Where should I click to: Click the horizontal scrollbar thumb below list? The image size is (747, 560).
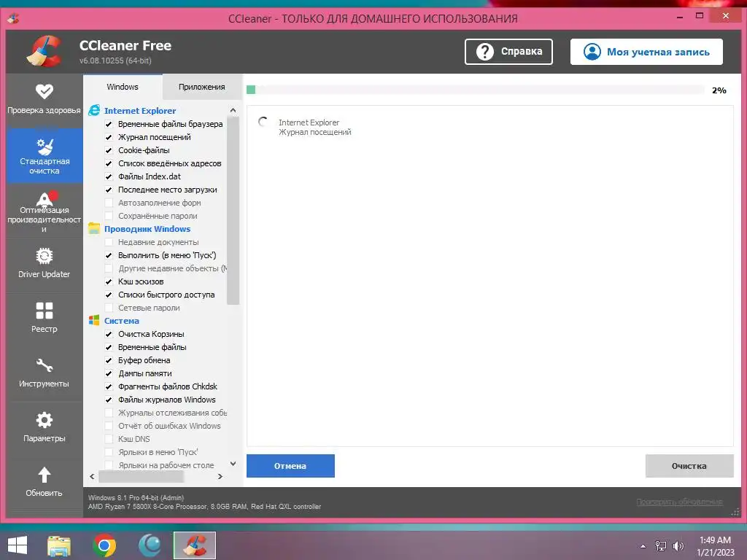(x=141, y=476)
